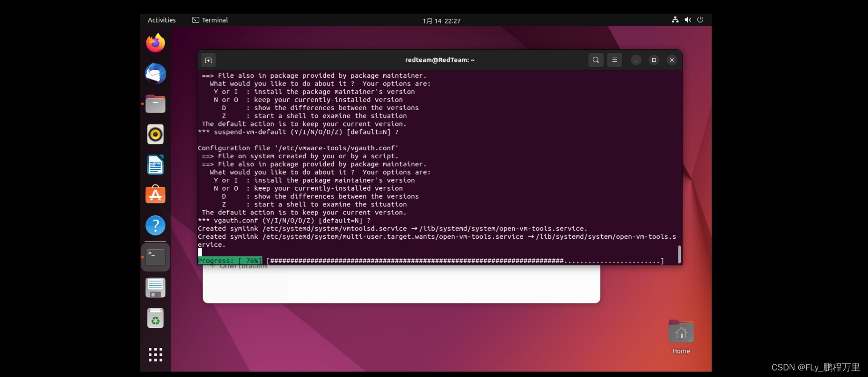Screen dimensions: 868x377
Task: Maximize the Terminal window
Action: (x=654, y=60)
